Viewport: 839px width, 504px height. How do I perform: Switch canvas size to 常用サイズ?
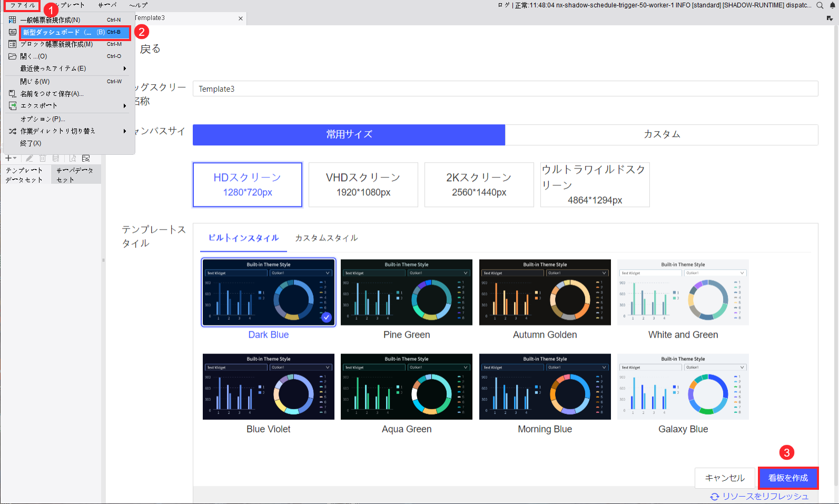click(349, 135)
